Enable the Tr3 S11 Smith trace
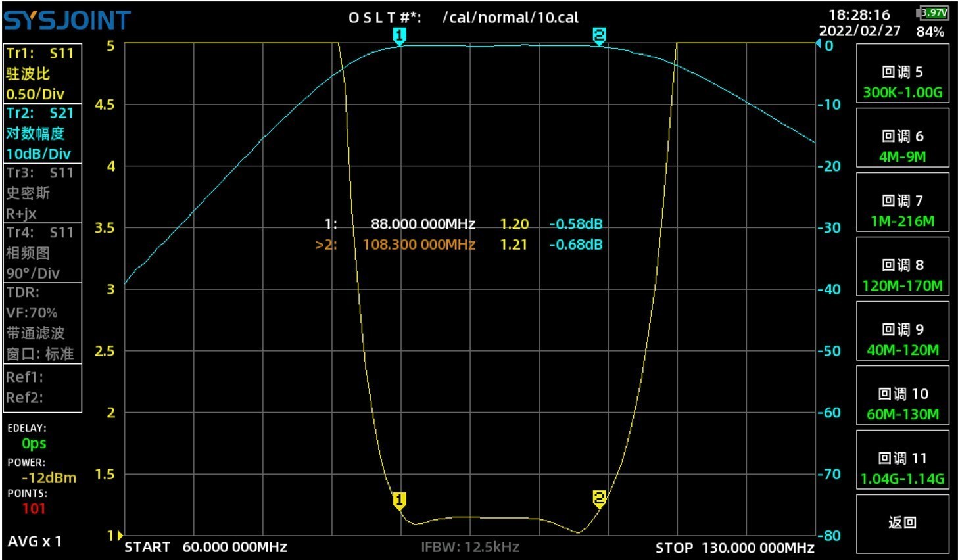The image size is (958, 560). [43, 193]
